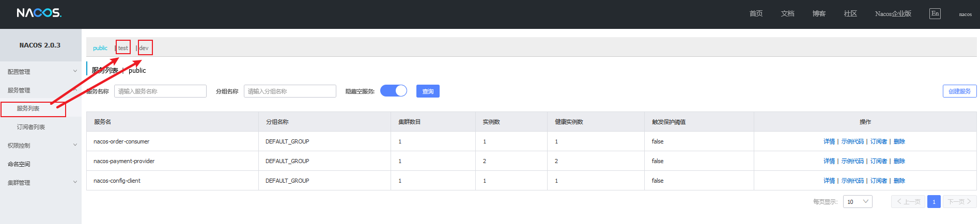The image size is (980, 224).
Task: Open 命名空间 in the sidebar
Action: pyautogui.click(x=19, y=164)
